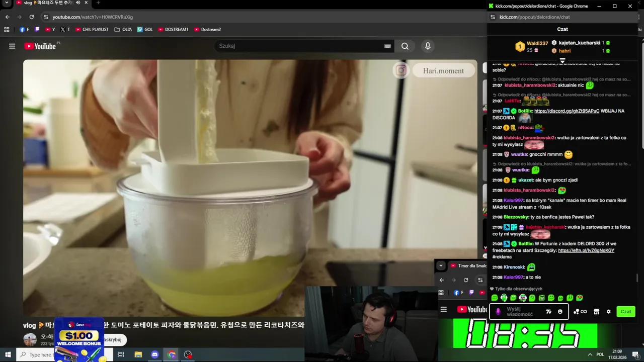Image resolution: width=644 pixels, height=362 pixels.
Task: Open the DOSTREAM1 bookmark
Action: pyautogui.click(x=173, y=30)
